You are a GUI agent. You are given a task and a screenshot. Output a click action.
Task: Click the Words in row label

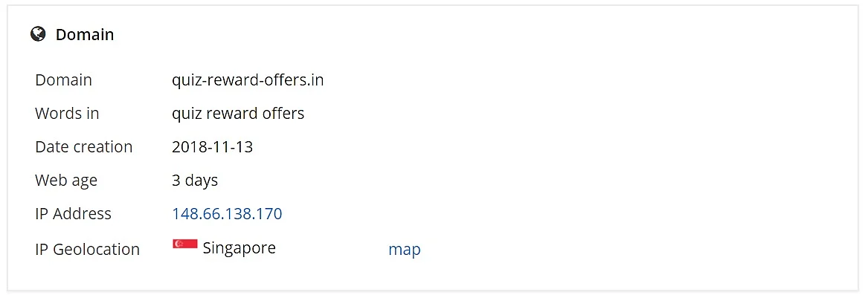(x=67, y=114)
